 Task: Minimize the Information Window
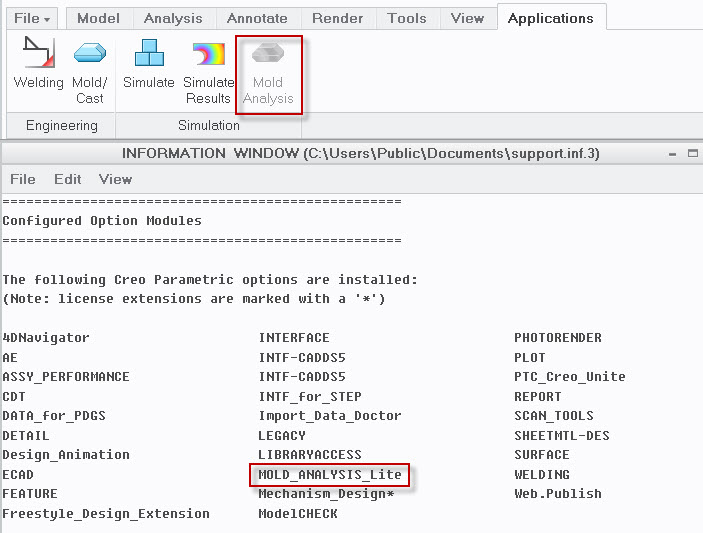672,154
